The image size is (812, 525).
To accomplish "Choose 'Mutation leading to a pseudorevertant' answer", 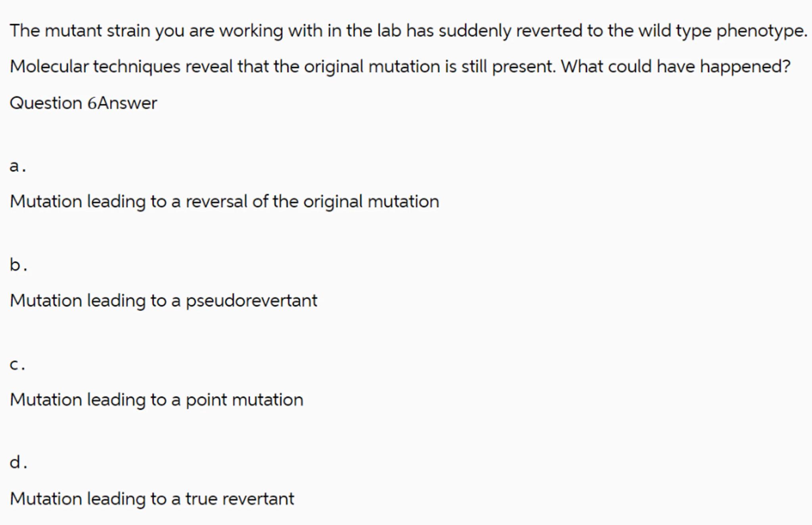I will pos(163,301).
